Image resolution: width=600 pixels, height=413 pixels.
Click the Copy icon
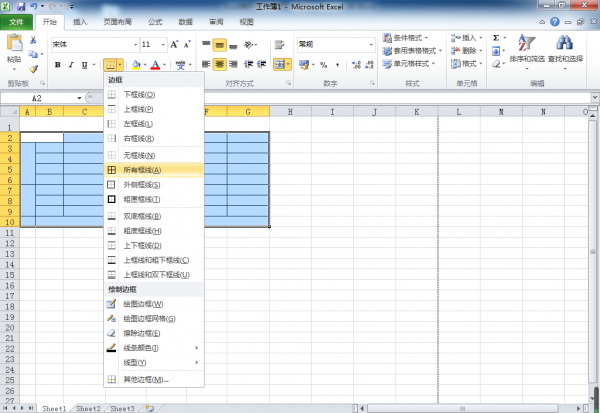[x=33, y=54]
